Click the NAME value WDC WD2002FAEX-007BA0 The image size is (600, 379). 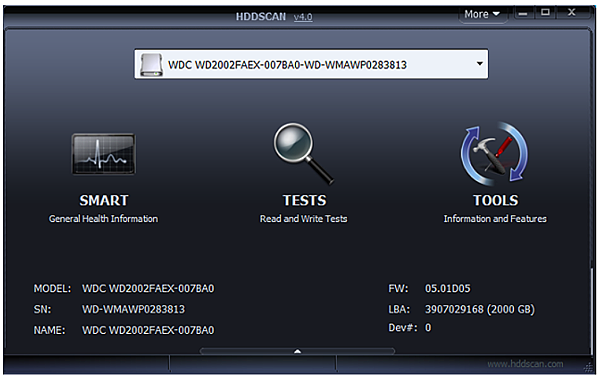[x=148, y=330]
